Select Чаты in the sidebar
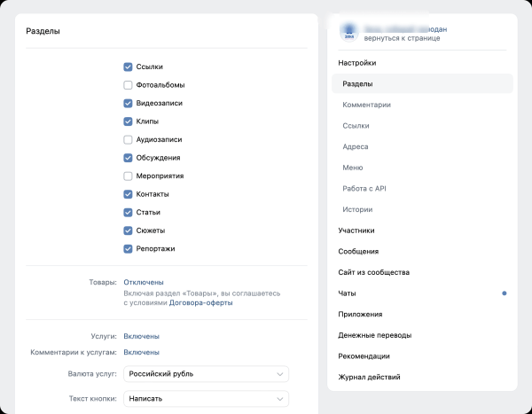The image size is (532, 414). (348, 293)
